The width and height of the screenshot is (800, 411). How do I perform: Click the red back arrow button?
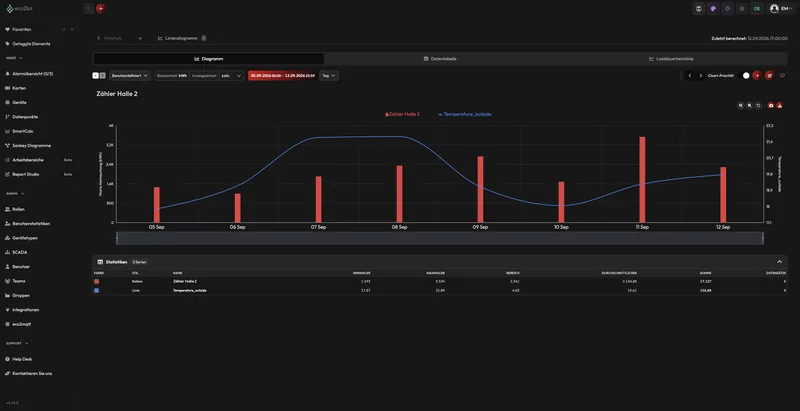(x=101, y=9)
